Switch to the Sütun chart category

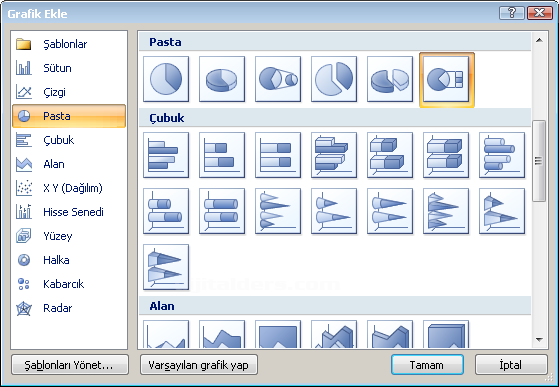pyautogui.click(x=69, y=68)
